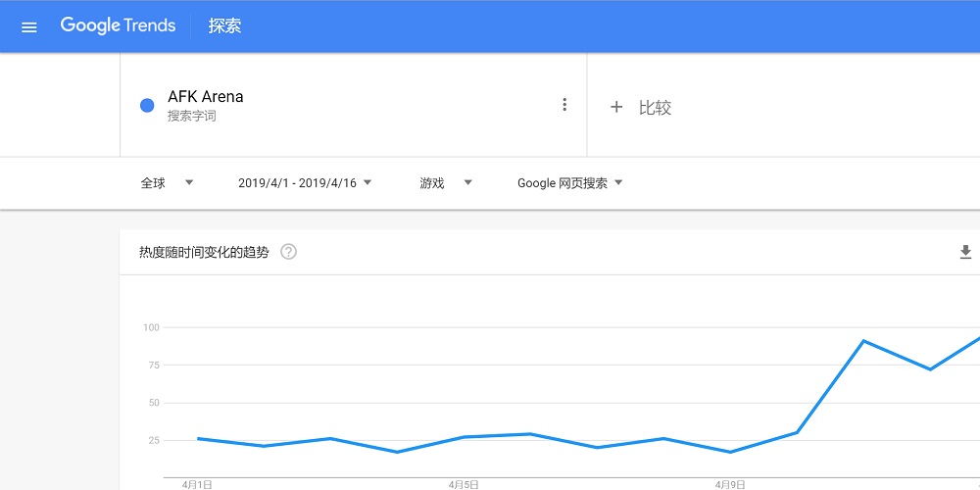Screen dimensions: 980x490
Task: Download the trend chart data
Action: click(x=965, y=252)
